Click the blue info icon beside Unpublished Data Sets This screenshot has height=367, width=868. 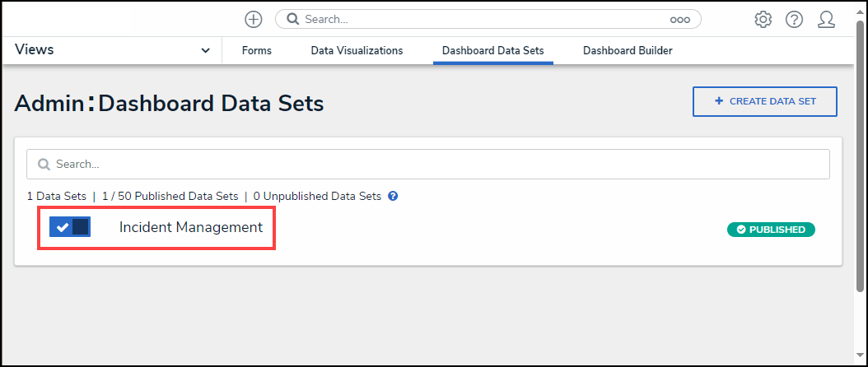[393, 196]
